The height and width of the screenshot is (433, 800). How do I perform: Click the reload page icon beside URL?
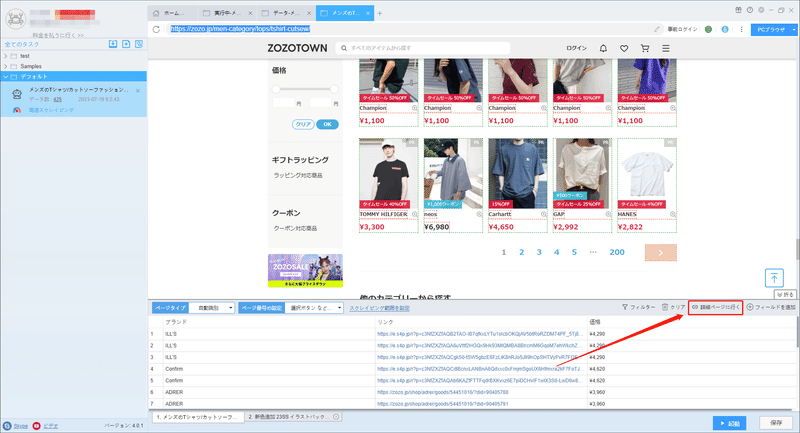pyautogui.click(x=156, y=29)
